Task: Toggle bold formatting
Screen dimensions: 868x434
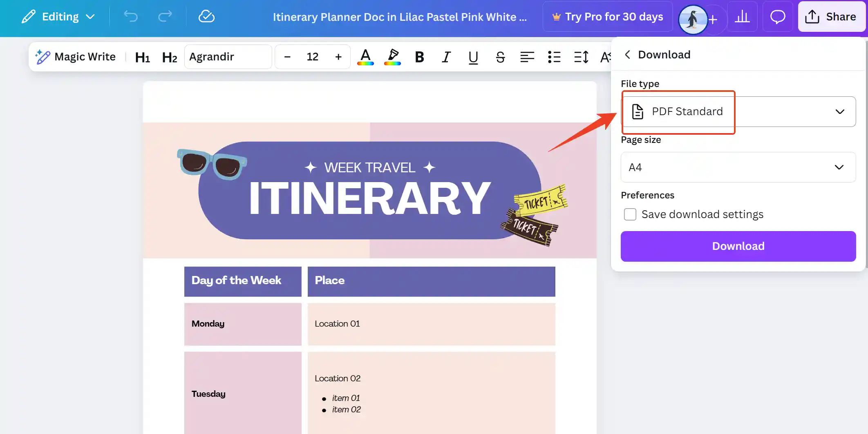Action: (x=419, y=57)
